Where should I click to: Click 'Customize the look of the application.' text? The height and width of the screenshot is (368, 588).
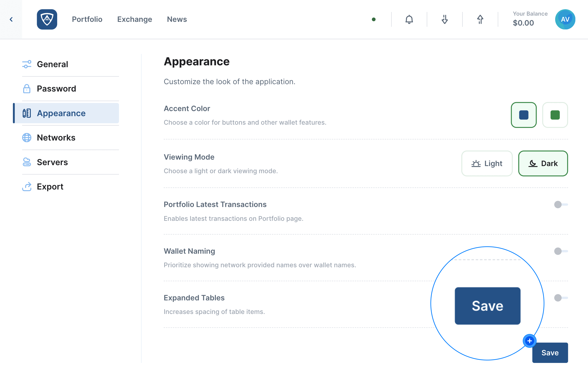tap(230, 81)
